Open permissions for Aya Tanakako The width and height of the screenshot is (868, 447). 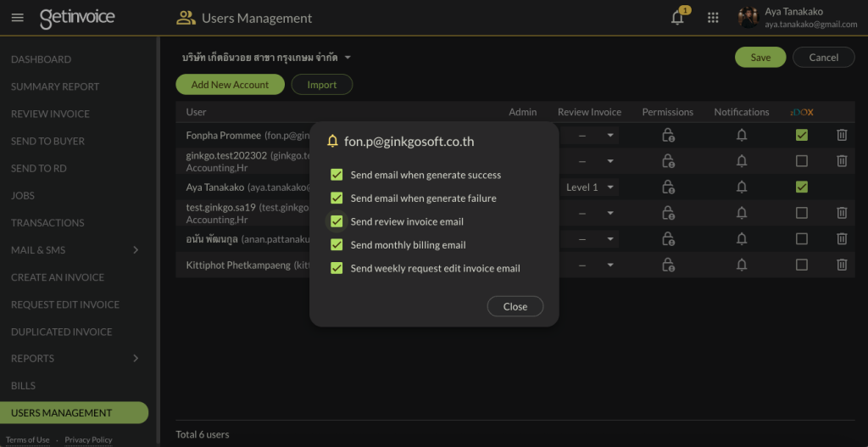[668, 187]
